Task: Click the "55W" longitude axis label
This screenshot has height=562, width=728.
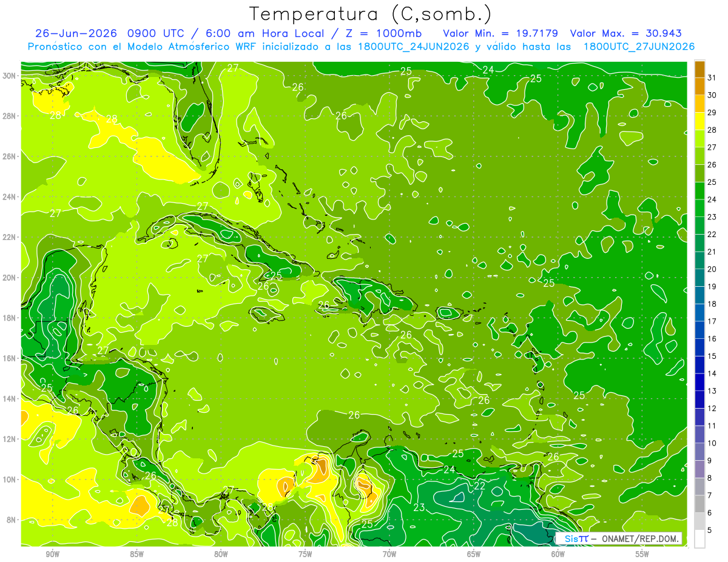Action: click(x=642, y=554)
